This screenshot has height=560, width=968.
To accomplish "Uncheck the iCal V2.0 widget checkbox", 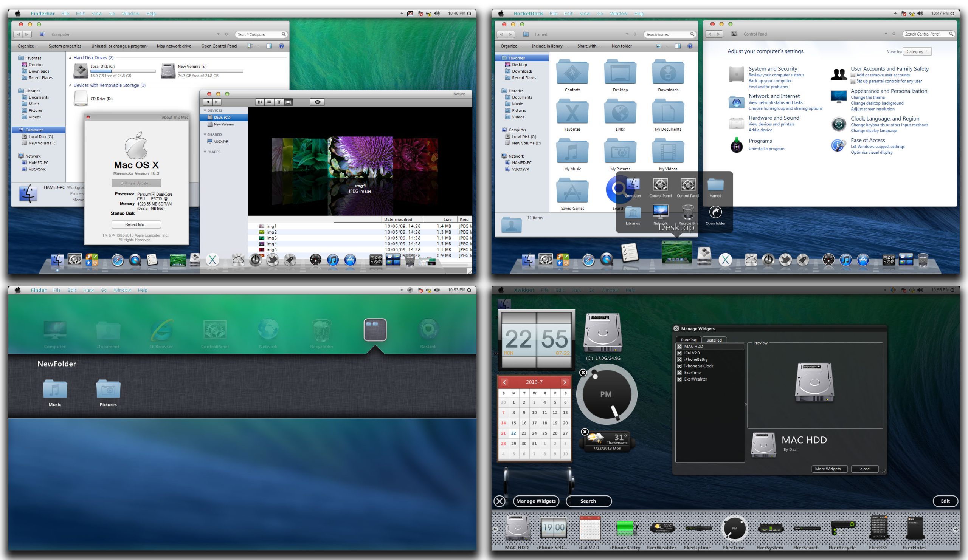I will (679, 353).
